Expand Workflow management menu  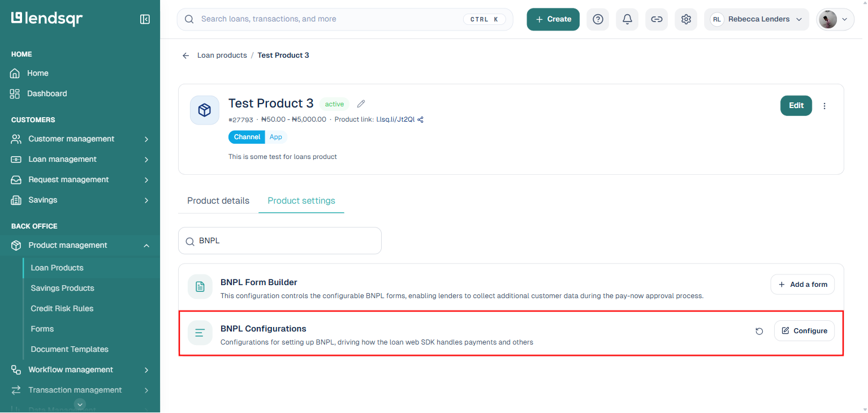[80, 369]
